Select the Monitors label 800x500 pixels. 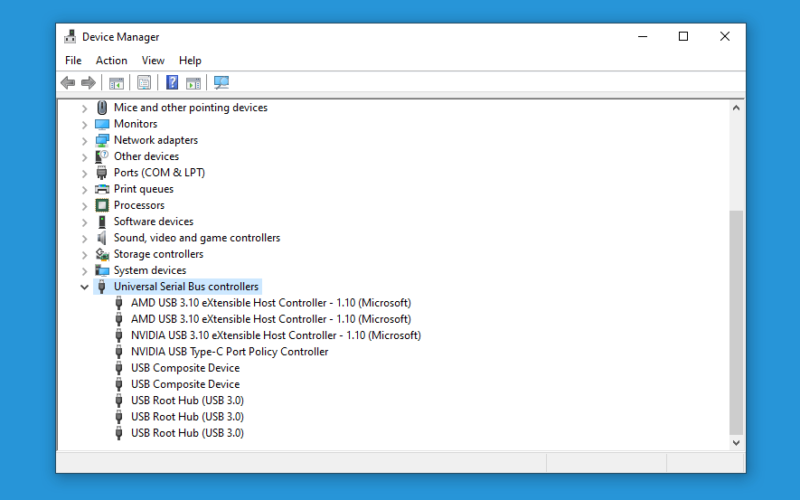coord(135,123)
